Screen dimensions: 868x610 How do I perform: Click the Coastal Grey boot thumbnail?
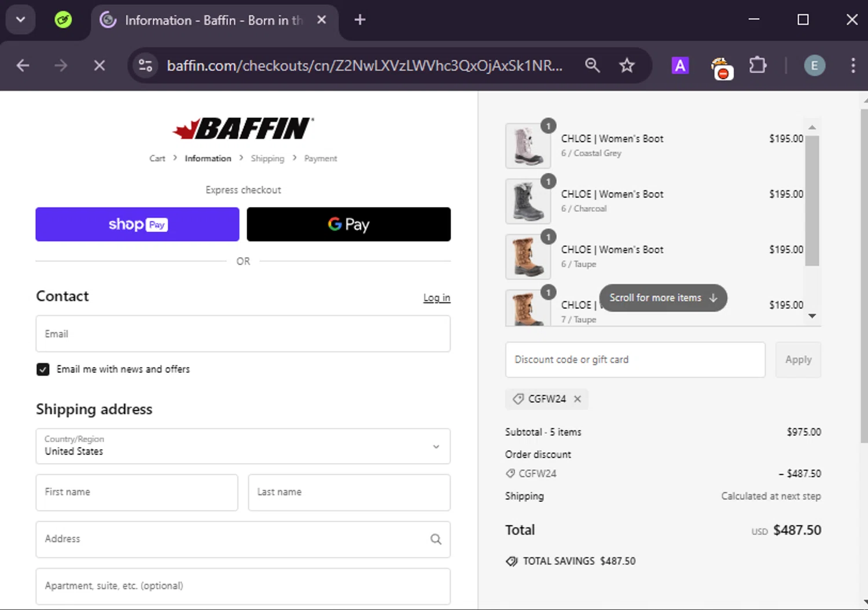point(528,146)
